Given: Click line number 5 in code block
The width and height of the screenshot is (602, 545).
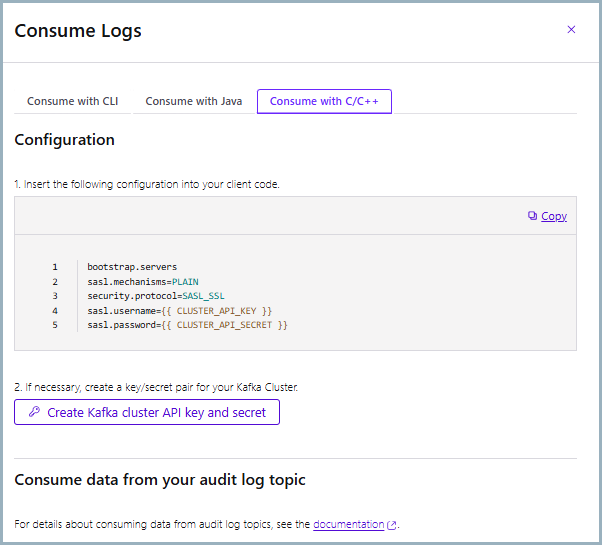Looking at the screenshot, I should [55, 325].
